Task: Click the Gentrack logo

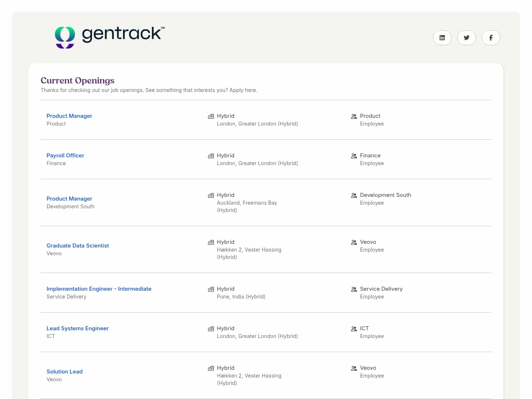Action: tap(110, 37)
